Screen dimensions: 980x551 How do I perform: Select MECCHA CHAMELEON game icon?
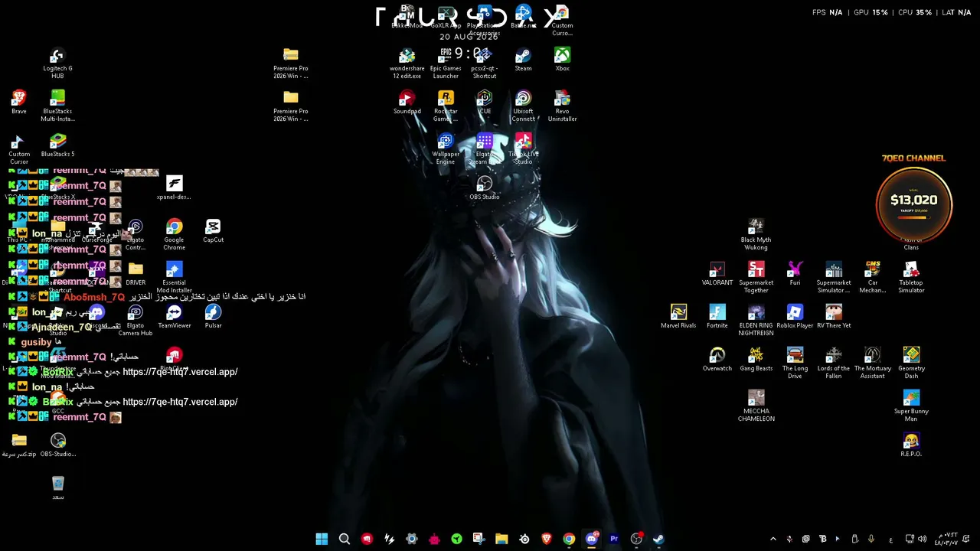tap(756, 406)
